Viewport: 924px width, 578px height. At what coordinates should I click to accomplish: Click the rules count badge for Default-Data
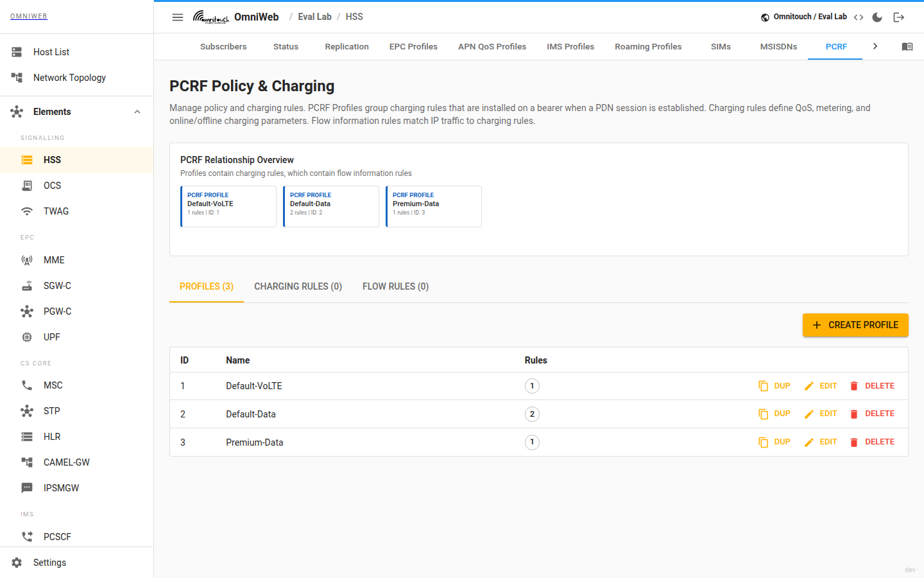[x=532, y=414]
